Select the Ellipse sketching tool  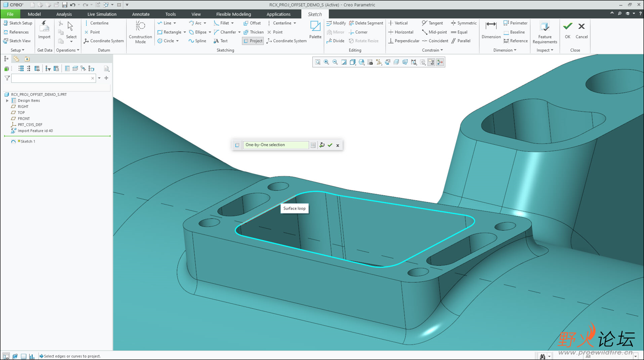point(198,32)
